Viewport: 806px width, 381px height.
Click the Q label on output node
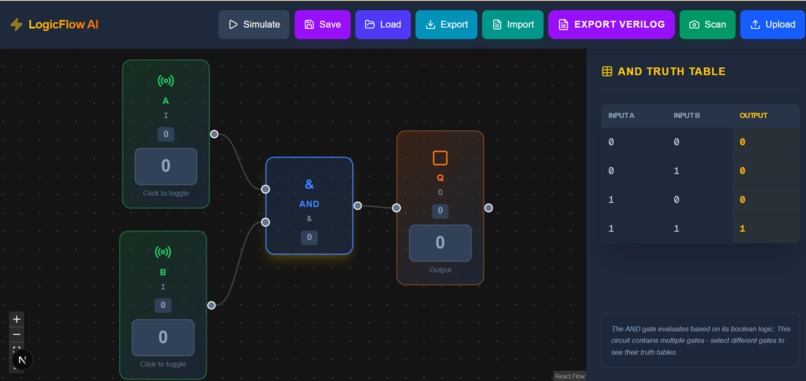pyautogui.click(x=440, y=178)
